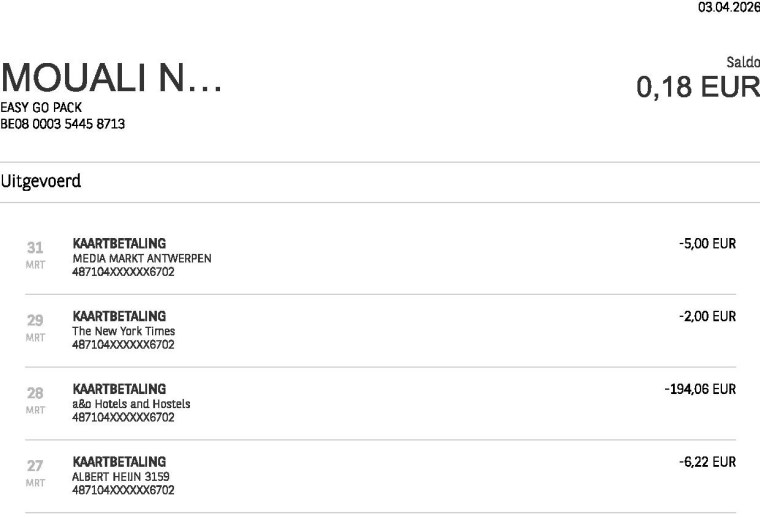Click the 29 MRT date marker
This screenshot has height=517, width=760.
click(x=35, y=327)
